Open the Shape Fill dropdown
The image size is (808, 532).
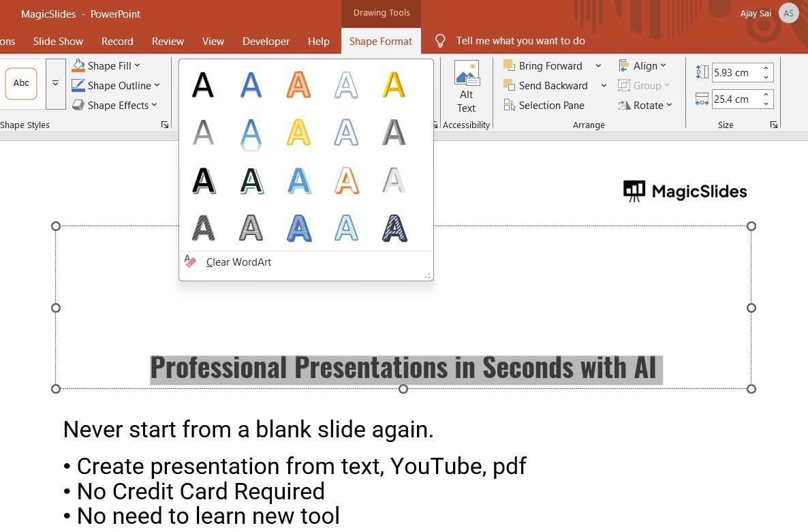tap(106, 66)
